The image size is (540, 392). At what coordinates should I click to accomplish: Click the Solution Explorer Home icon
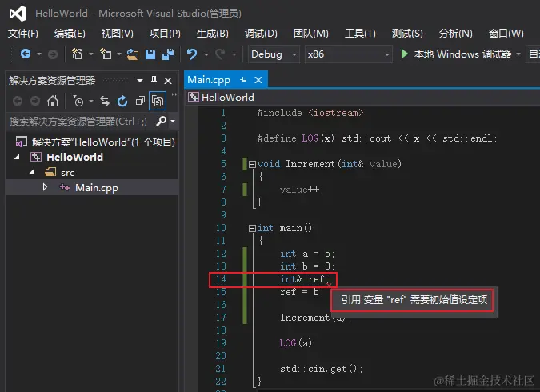click(53, 101)
